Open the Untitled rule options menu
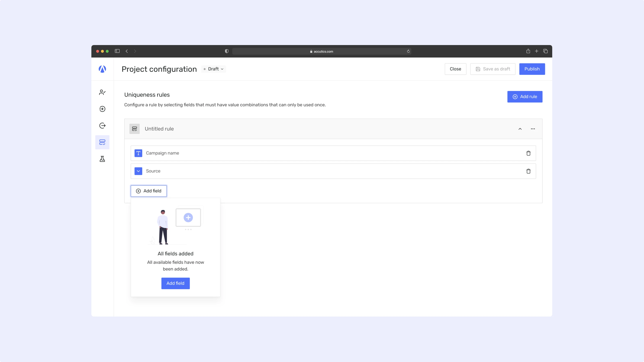 pos(533,129)
